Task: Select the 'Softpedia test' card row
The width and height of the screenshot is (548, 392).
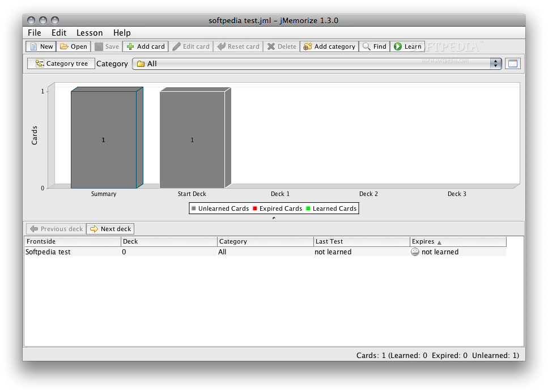Action: click(265, 252)
